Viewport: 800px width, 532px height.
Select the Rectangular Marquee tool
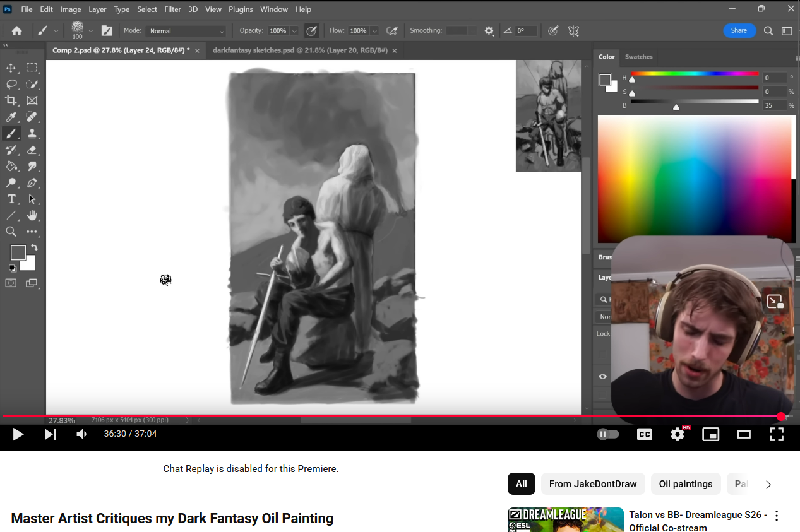point(32,68)
